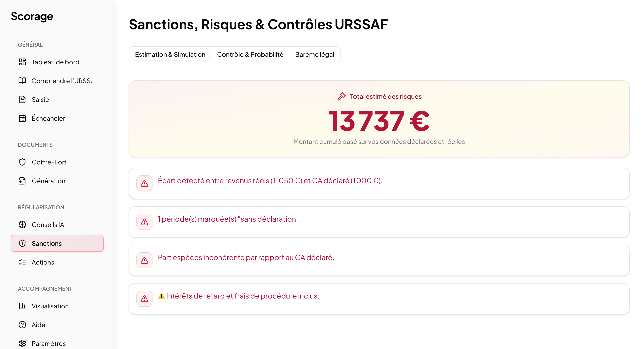The image size is (644, 349).
Task: Select the Coffre-Fort shield icon
Action: pos(23,162)
